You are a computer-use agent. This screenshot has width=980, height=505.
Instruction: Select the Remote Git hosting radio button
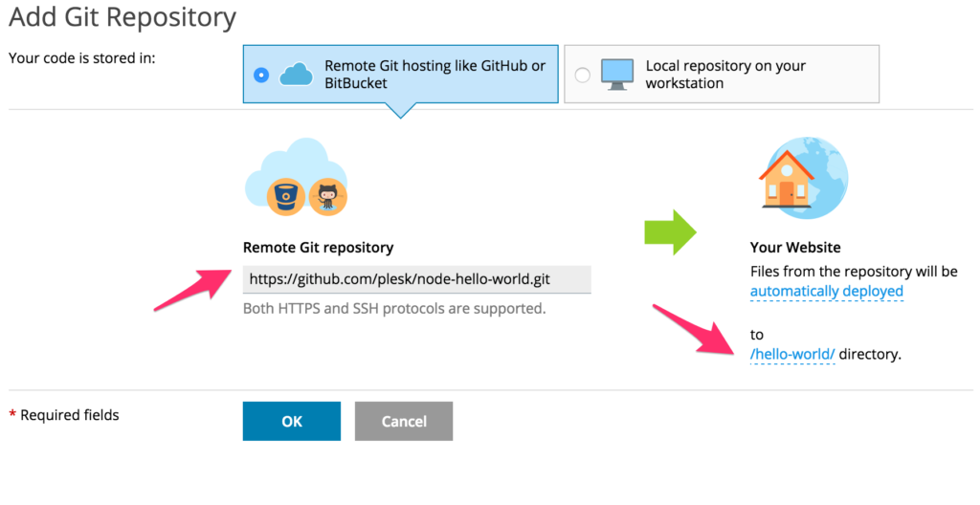coord(261,75)
